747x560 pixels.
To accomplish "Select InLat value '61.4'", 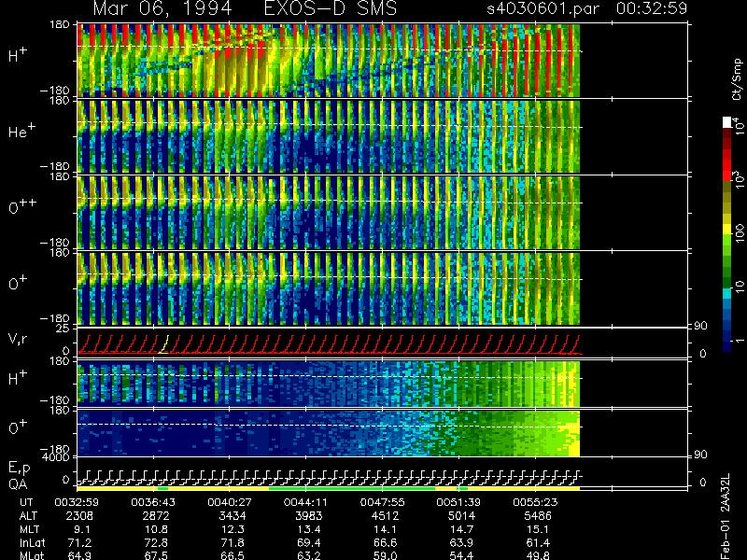I will coord(538,542).
